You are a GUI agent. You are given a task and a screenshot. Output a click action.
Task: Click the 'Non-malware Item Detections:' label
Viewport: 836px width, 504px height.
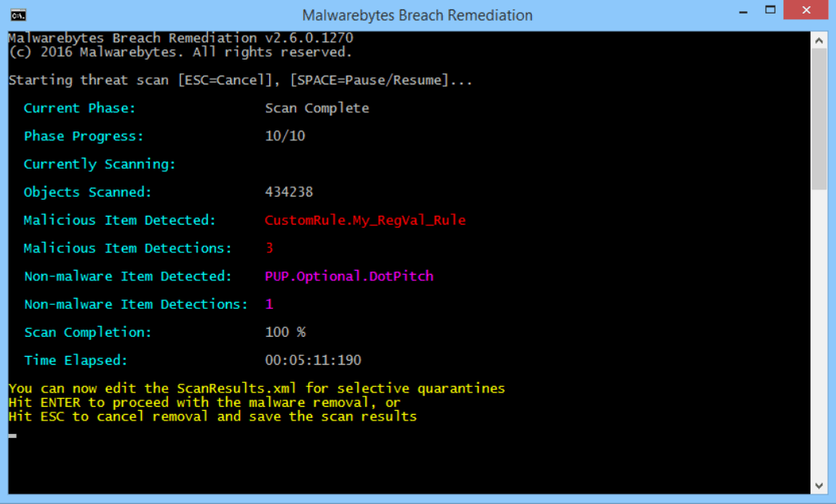pos(136,304)
